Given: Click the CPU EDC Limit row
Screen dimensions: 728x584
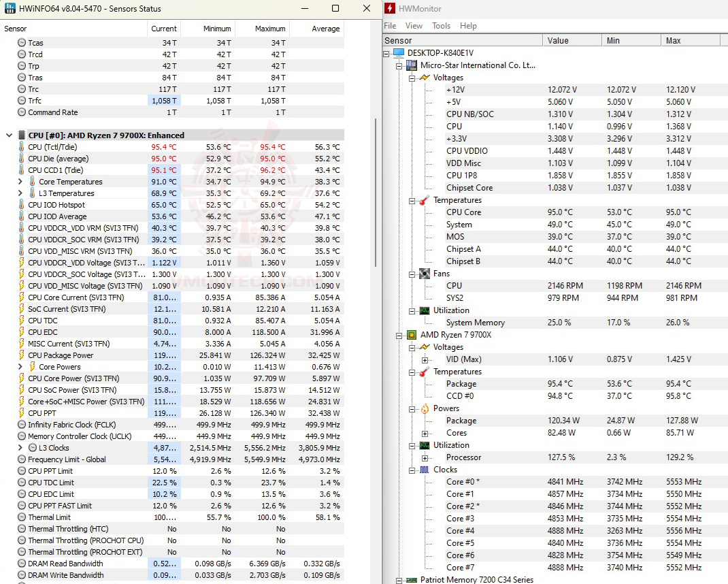Looking at the screenshot, I should coord(172,494).
